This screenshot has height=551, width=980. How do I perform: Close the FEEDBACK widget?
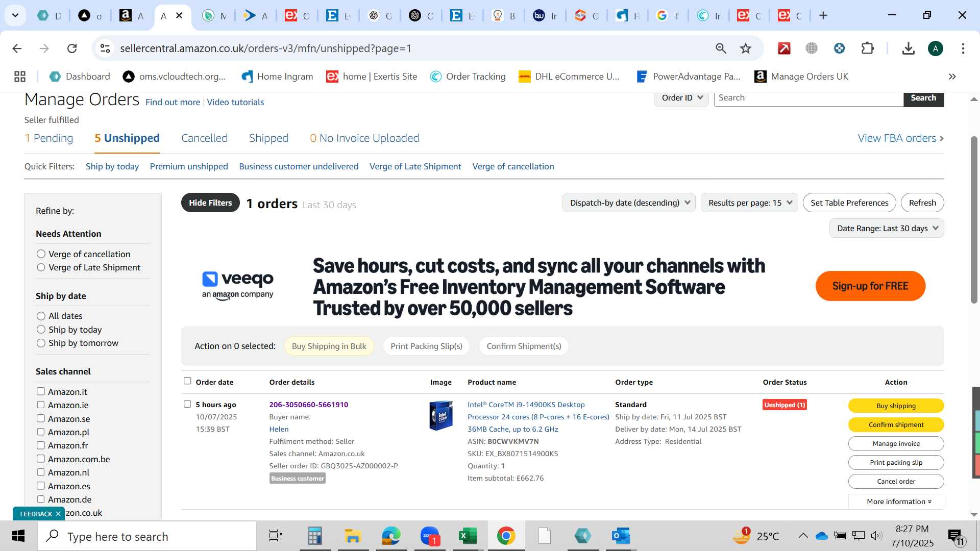click(58, 514)
